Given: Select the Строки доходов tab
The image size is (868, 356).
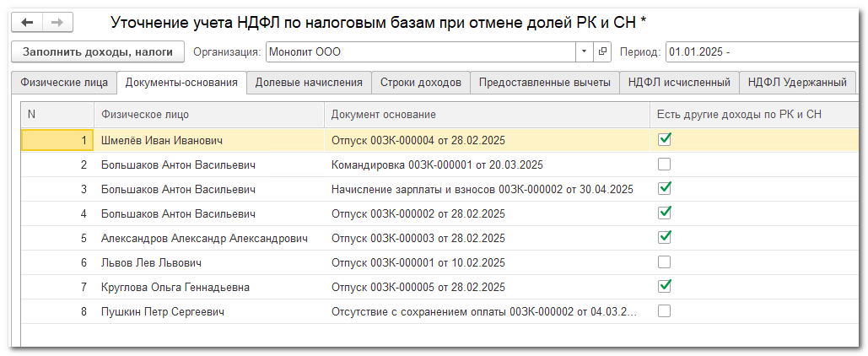Looking at the screenshot, I should click(420, 83).
